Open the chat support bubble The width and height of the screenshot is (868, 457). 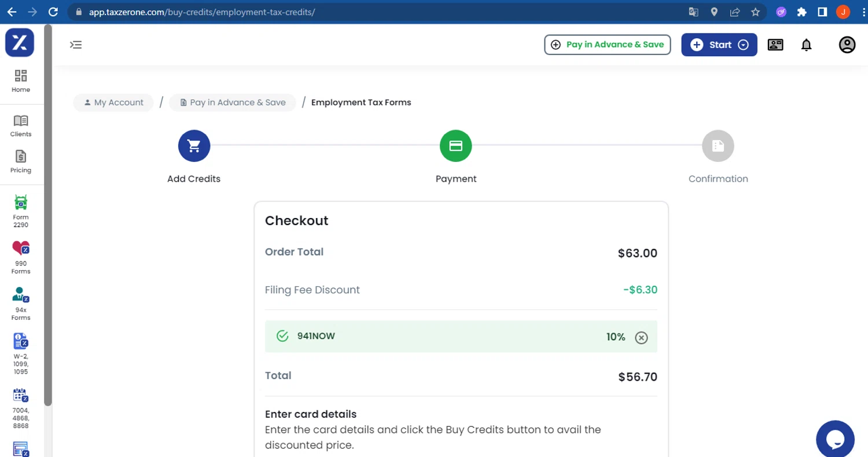click(835, 439)
